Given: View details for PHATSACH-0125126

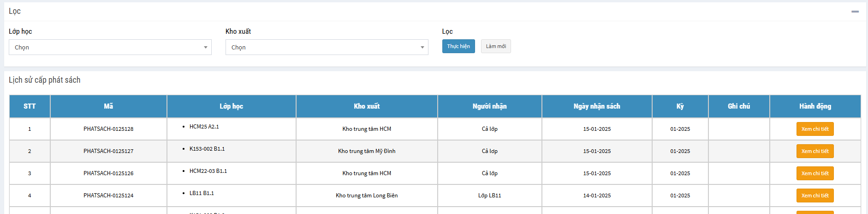Looking at the screenshot, I should pos(814,173).
